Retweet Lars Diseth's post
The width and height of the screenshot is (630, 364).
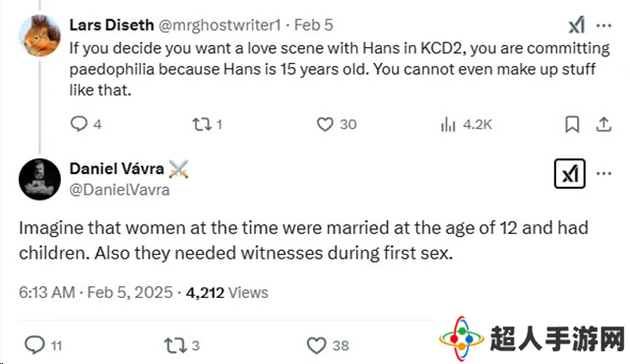pyautogui.click(x=201, y=124)
